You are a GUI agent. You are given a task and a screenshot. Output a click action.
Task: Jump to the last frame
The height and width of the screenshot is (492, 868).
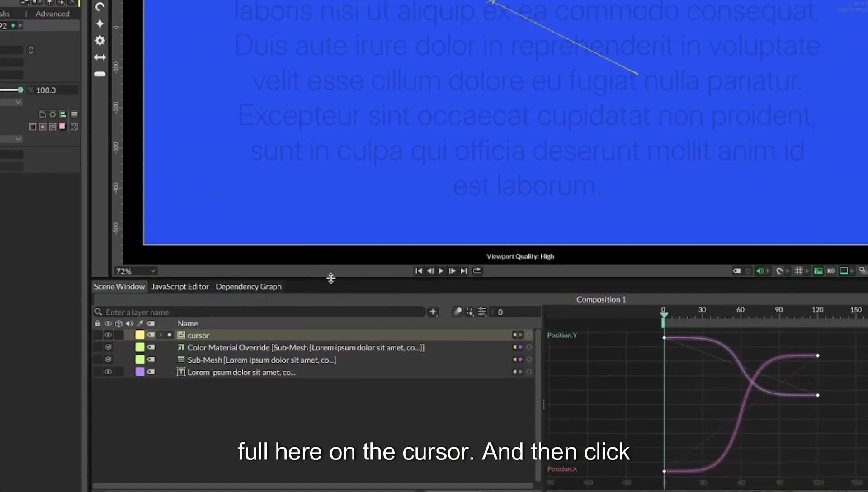(x=464, y=271)
